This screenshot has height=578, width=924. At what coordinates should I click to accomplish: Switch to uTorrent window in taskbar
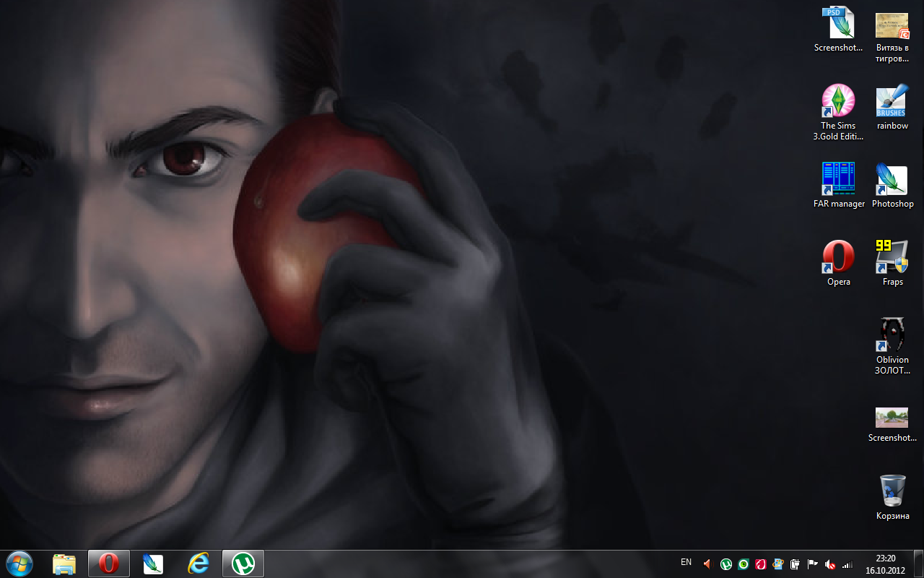click(243, 564)
